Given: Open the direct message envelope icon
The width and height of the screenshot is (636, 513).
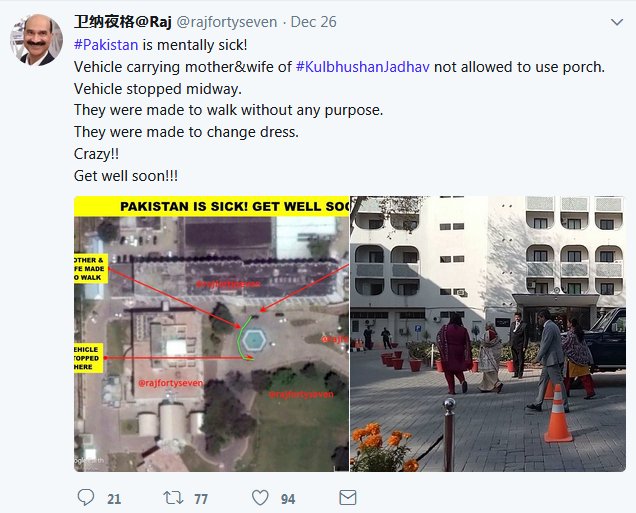Looking at the screenshot, I should click(x=348, y=498).
